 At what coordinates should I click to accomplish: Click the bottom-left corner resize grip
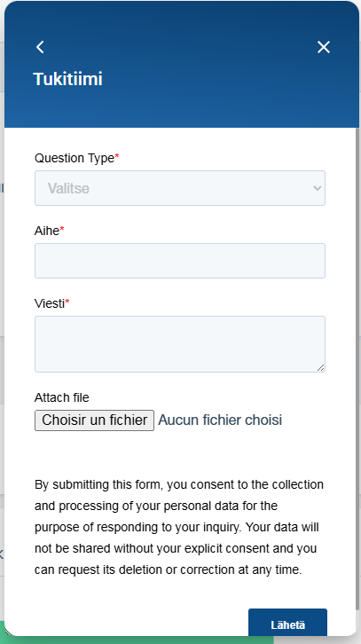click(6, 632)
